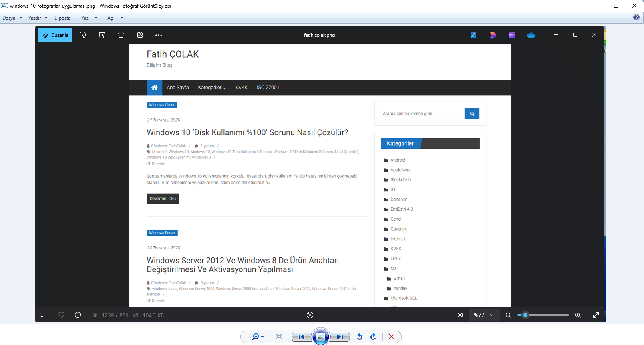Image resolution: width=644 pixels, height=345 pixels.
Task: Go to the previous image
Action: click(x=302, y=337)
